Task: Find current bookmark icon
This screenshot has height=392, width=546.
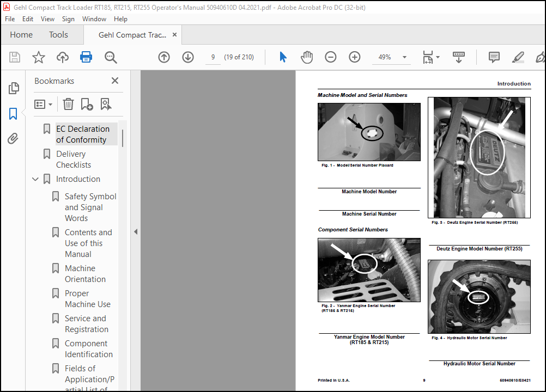Action: (106, 104)
